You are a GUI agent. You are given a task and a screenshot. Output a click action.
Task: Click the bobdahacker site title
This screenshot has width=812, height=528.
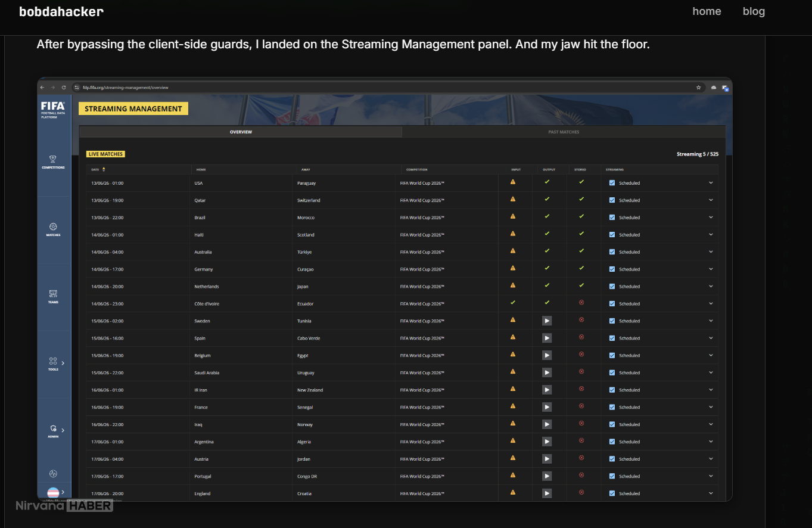pyautogui.click(x=61, y=11)
